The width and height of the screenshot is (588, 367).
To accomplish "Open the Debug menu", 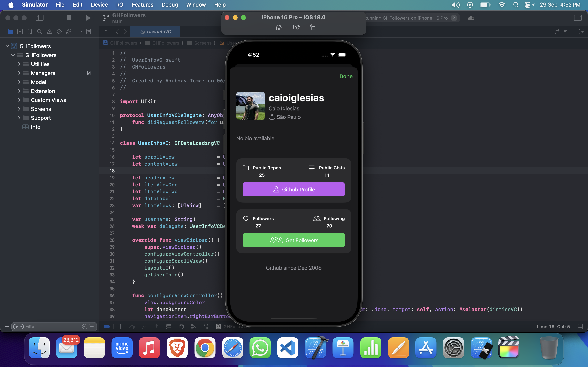I will 170,5.
